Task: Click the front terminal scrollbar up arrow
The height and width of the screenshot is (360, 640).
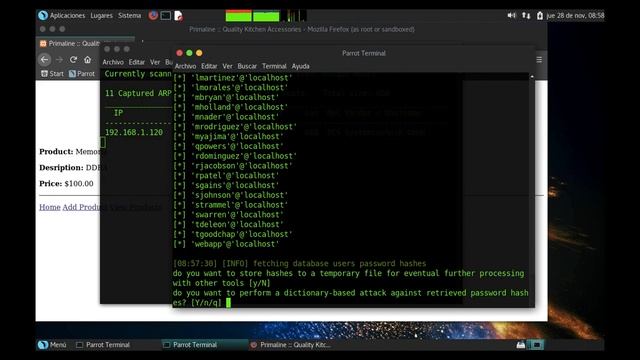Action: (531, 76)
